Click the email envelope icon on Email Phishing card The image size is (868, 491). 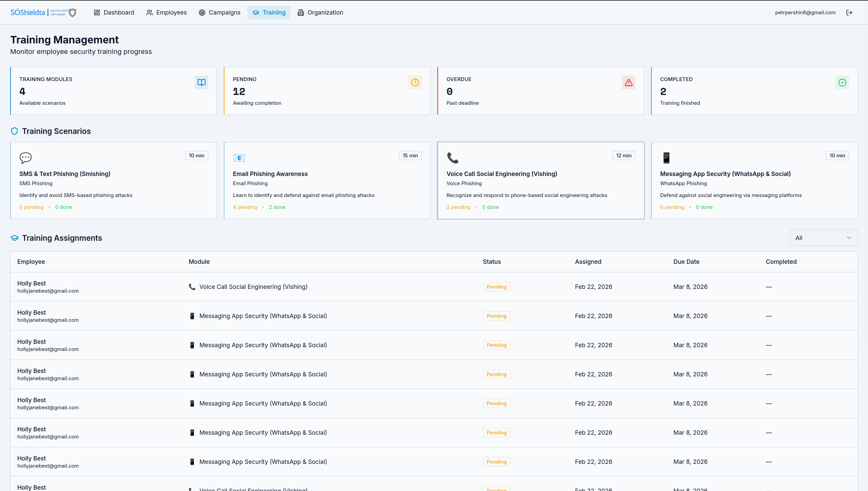tap(239, 158)
